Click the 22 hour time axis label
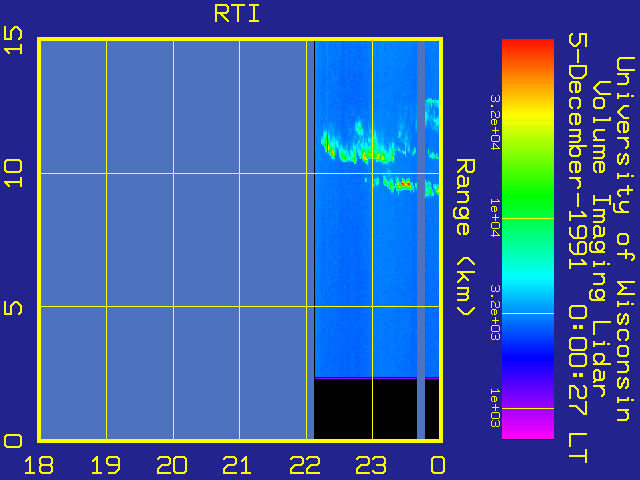 coord(304,465)
